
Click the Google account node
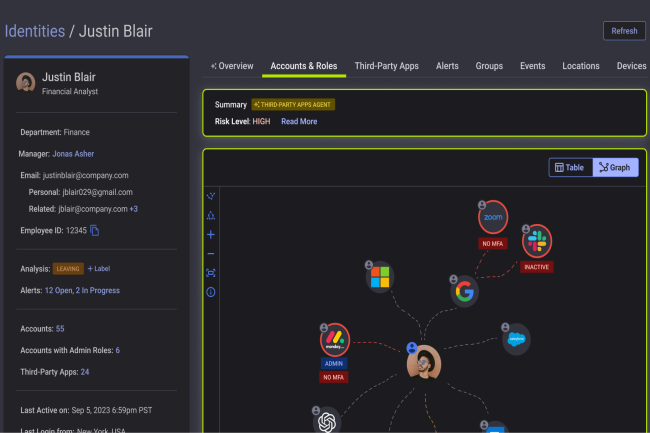[x=463, y=291]
